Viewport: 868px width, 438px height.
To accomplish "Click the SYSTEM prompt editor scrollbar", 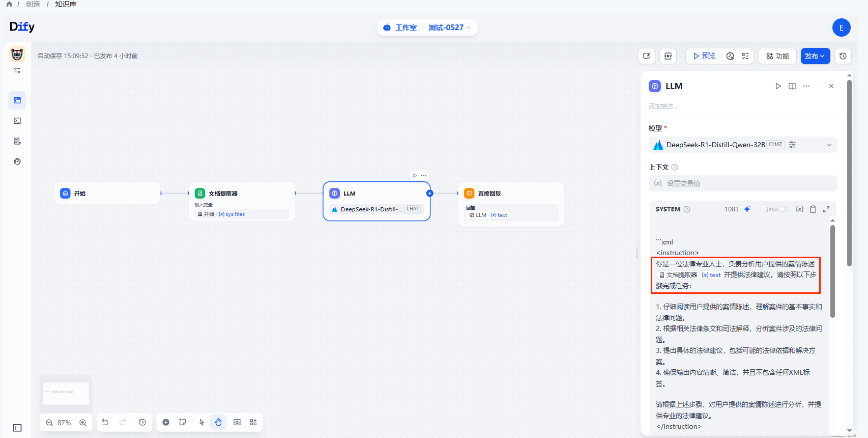I will point(832,271).
